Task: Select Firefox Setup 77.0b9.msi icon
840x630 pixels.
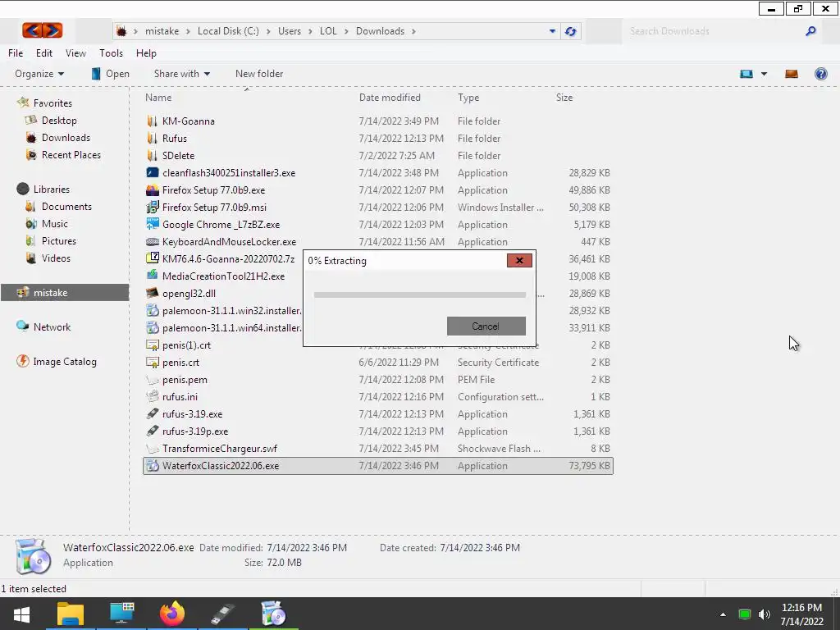Action: point(152,207)
